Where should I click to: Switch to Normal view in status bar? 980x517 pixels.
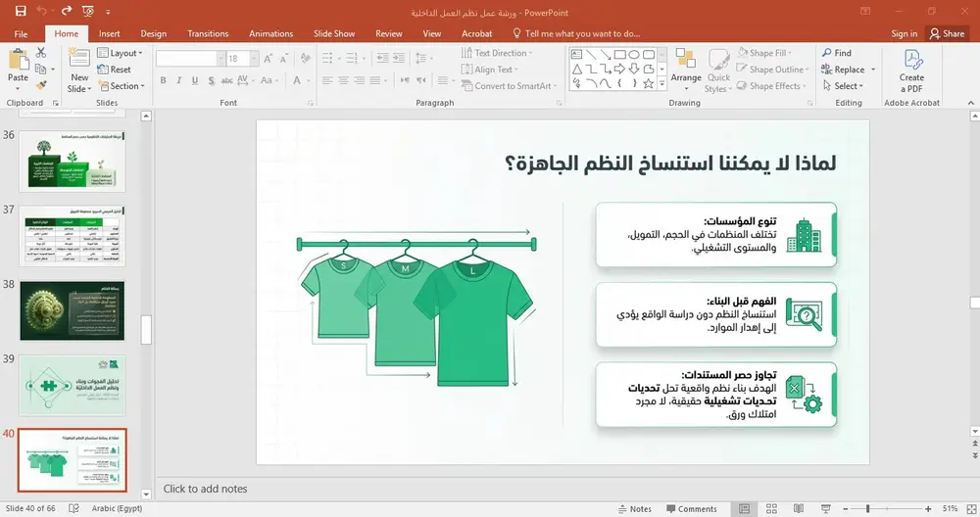click(745, 509)
